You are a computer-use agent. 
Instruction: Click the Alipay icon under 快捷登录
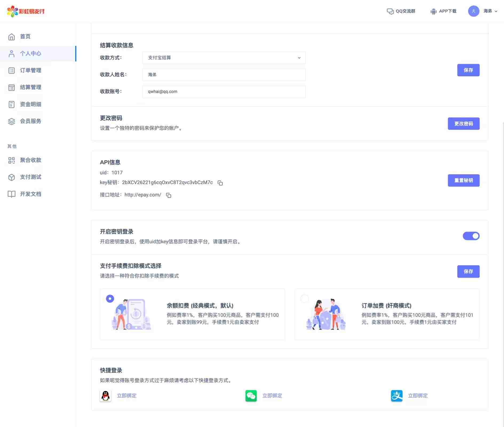pos(397,396)
